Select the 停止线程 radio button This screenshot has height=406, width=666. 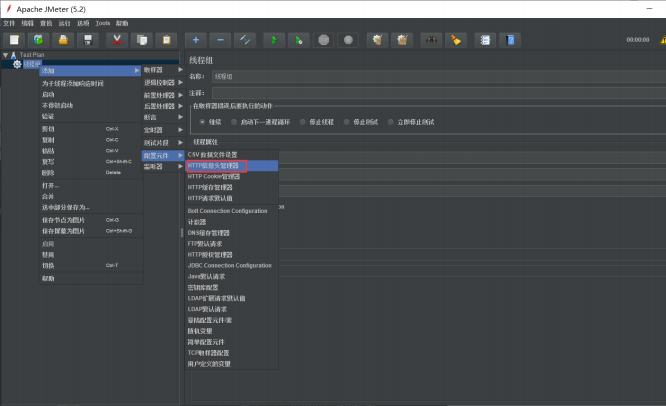pos(302,122)
